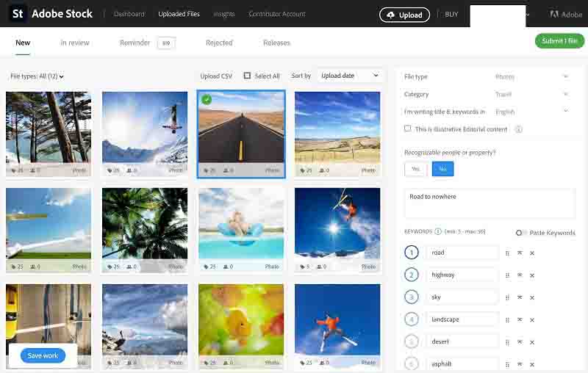Click the info icon next to KEYWORDS

coord(438,232)
